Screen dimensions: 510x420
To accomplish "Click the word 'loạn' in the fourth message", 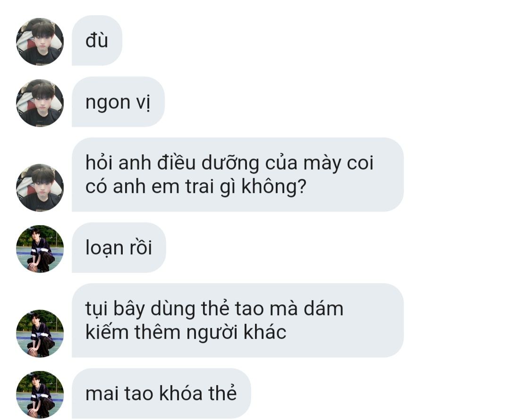I will [x=104, y=248].
